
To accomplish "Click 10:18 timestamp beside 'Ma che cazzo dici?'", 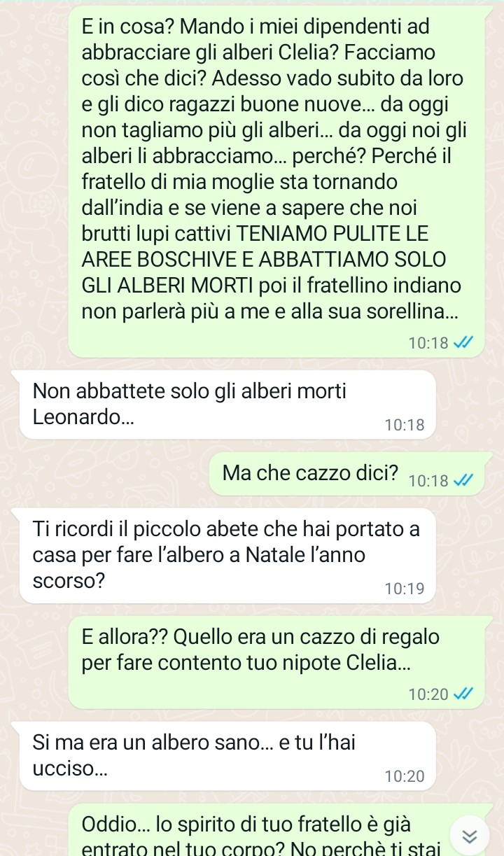I will pyautogui.click(x=428, y=481).
